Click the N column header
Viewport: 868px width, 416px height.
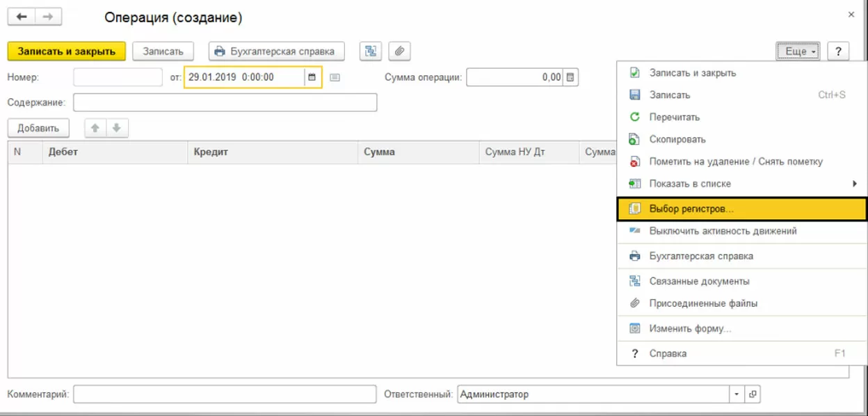pyautogui.click(x=24, y=152)
